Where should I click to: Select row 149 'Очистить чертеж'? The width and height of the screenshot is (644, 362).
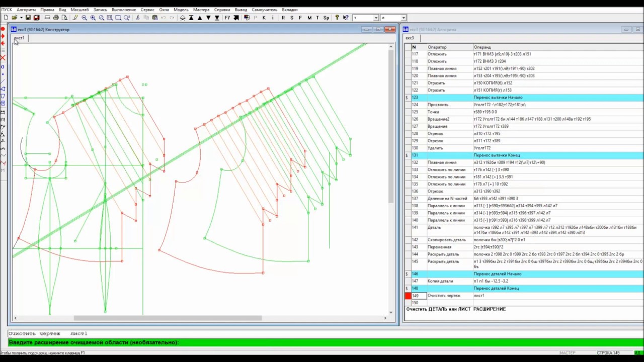tap(524, 296)
